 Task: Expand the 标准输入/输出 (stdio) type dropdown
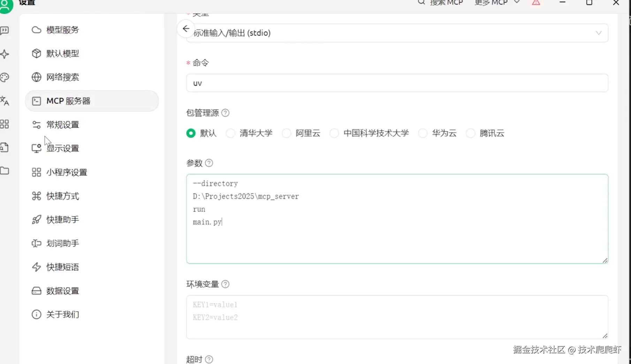(x=397, y=33)
